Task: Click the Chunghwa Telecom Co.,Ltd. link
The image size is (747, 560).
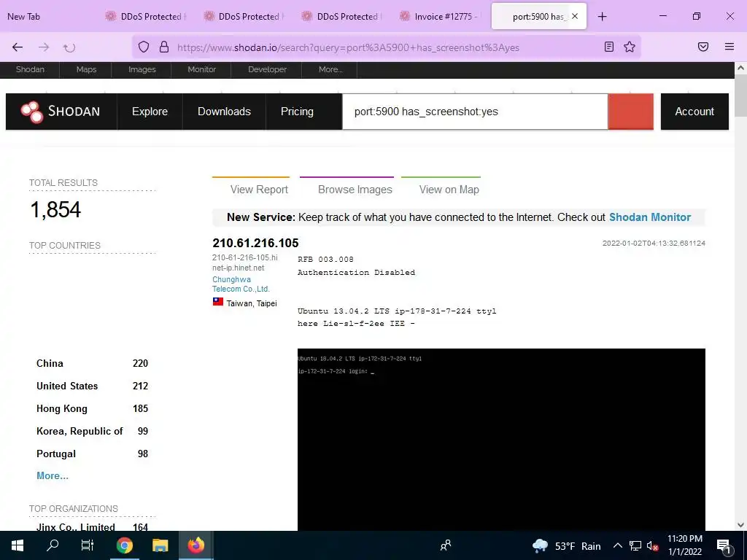Action: pos(241,284)
